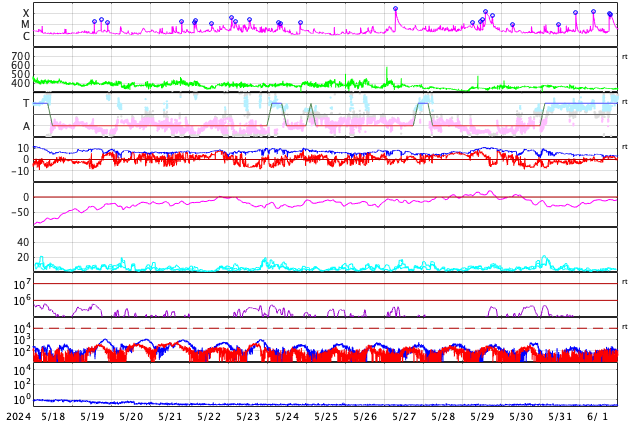Screen dimensions: 634x424
Task: Click the red threshold line at 10^6
Action: click(325, 301)
